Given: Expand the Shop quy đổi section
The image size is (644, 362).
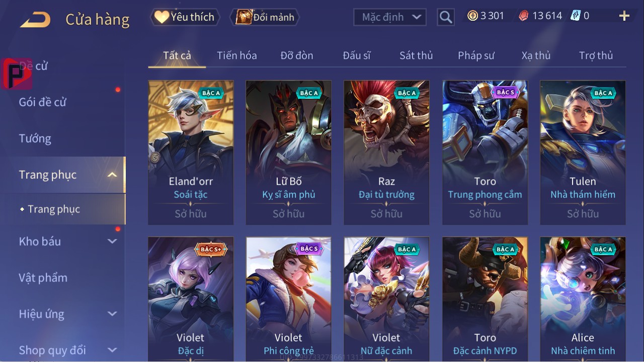Looking at the screenshot, I should click(x=112, y=350).
